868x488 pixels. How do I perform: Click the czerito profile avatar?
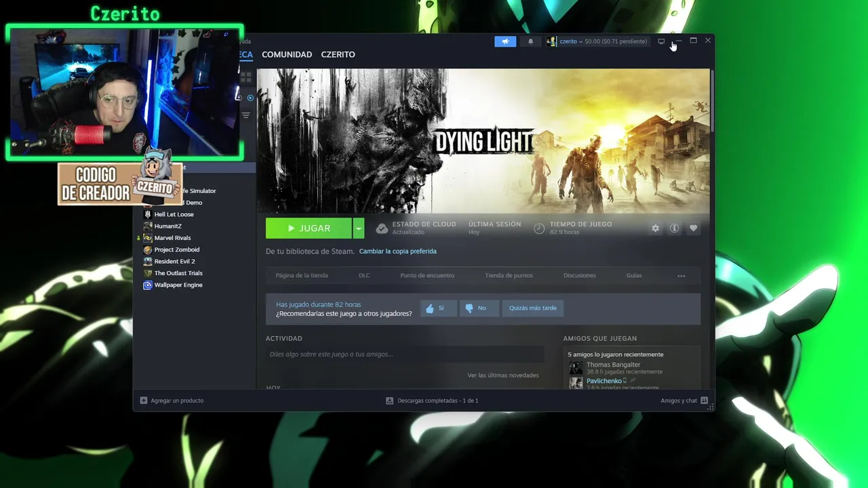coord(551,41)
